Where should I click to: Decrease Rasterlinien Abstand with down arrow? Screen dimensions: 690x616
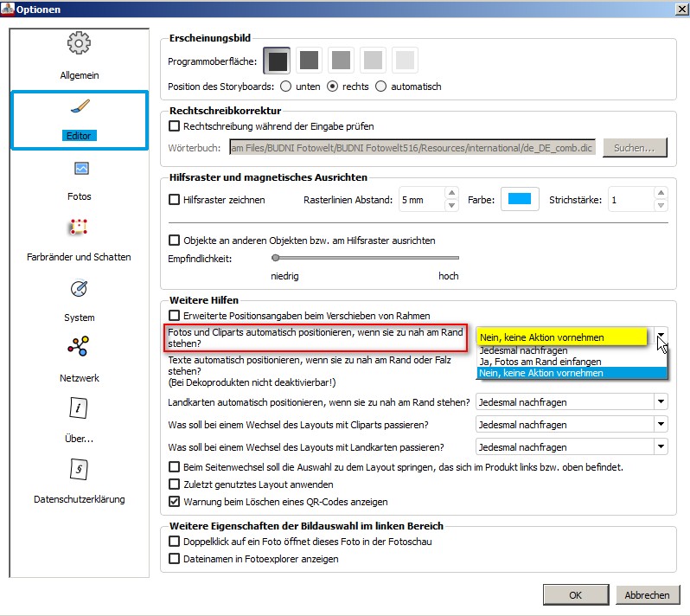click(451, 206)
